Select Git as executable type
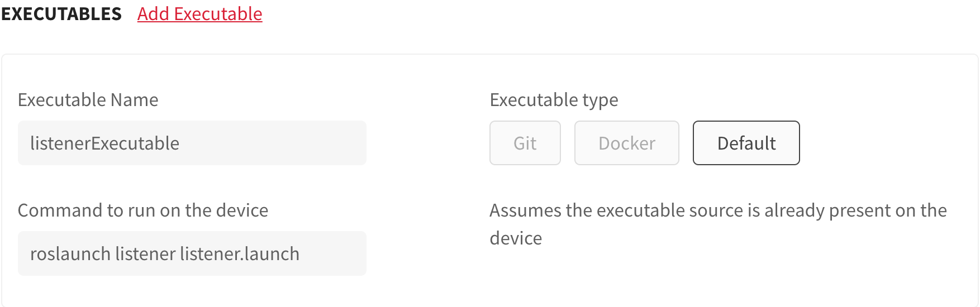Viewport: 980px width, 307px height. click(x=525, y=143)
